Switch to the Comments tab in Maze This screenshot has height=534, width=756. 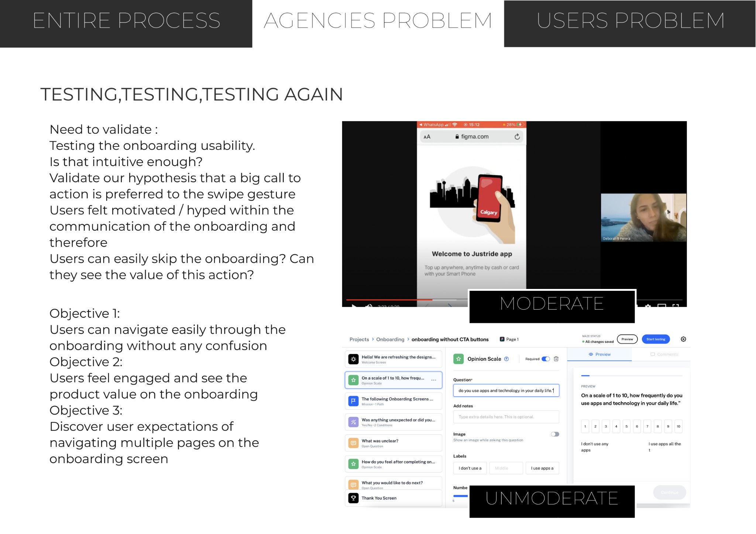(x=664, y=354)
